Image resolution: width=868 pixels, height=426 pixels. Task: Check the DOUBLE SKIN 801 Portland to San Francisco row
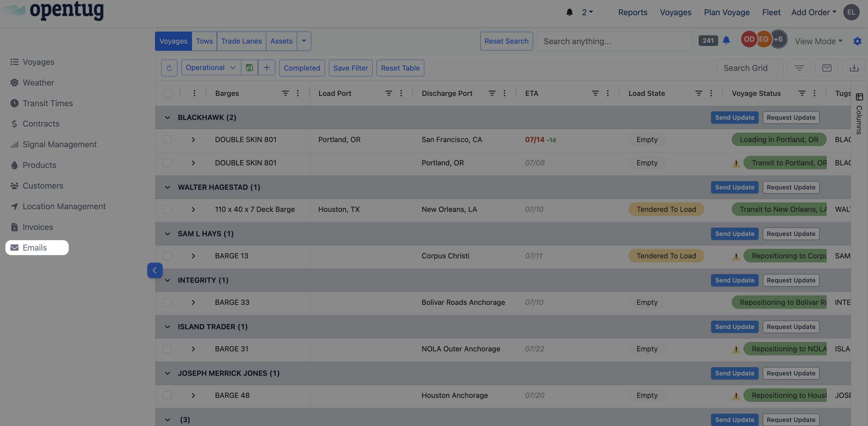[x=167, y=140]
